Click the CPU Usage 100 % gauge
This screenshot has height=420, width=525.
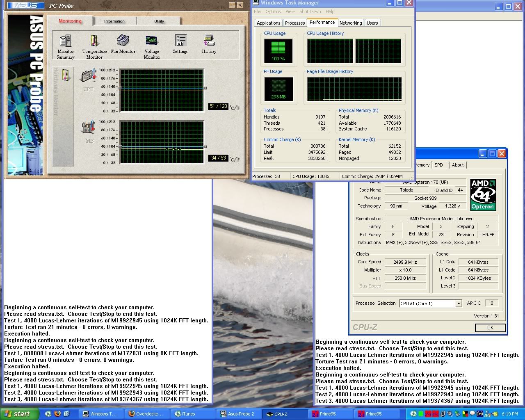(278, 50)
